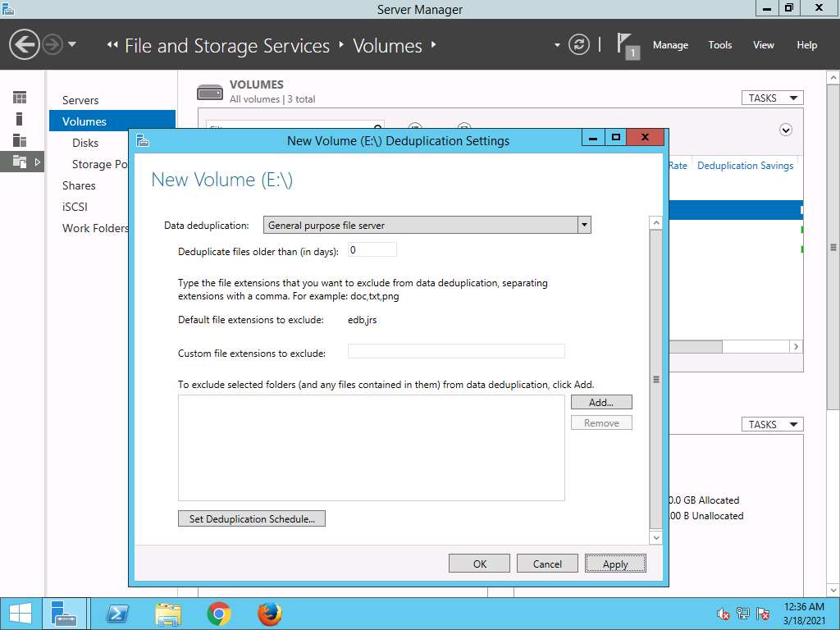Click the breadcrumb expand arrow after Volumes

click(433, 44)
